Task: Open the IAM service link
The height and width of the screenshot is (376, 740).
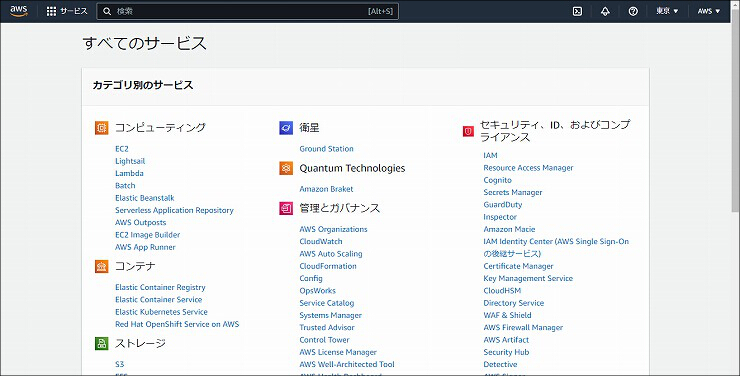Action: coord(490,155)
